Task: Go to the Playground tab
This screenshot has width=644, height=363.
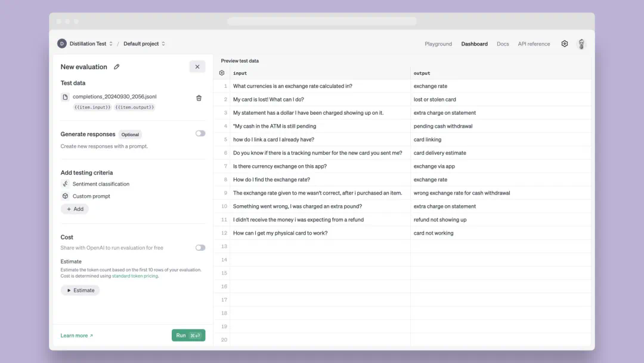Action: click(x=438, y=44)
